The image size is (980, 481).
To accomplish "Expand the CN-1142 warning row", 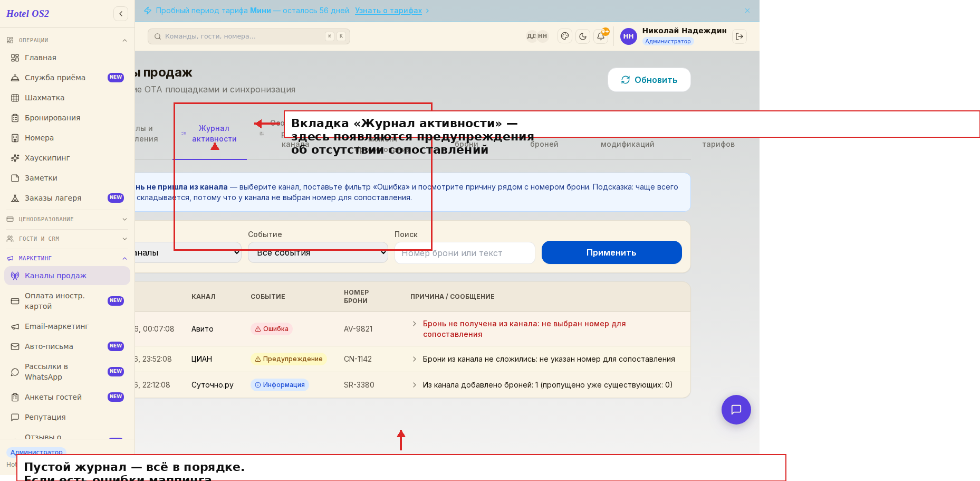I will coord(415,359).
